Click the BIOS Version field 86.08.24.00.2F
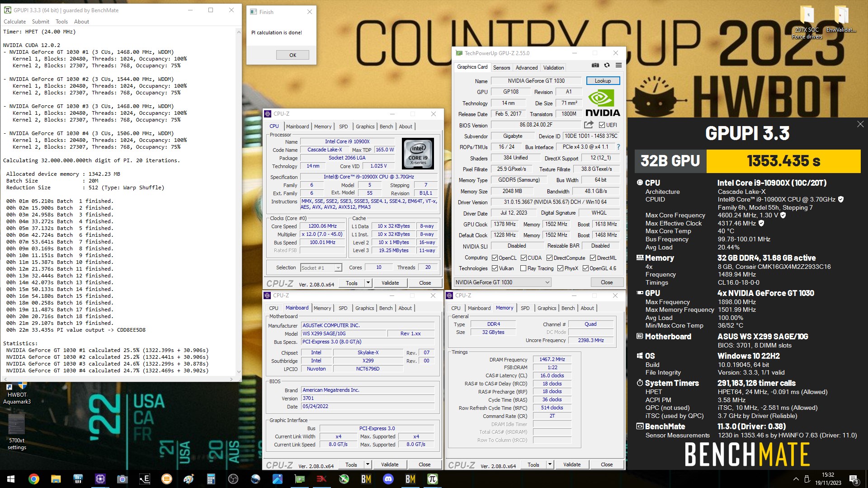This screenshot has height=488, width=868. [536, 125]
